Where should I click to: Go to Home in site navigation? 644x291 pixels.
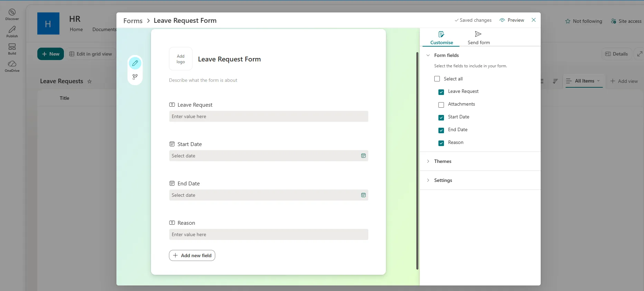coord(76,29)
